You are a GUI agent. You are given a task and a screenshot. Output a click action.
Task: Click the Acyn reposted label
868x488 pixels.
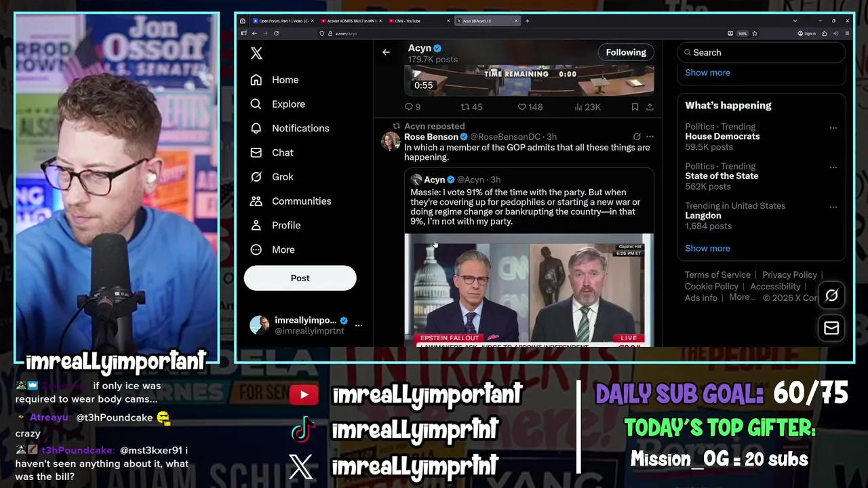pyautogui.click(x=435, y=126)
